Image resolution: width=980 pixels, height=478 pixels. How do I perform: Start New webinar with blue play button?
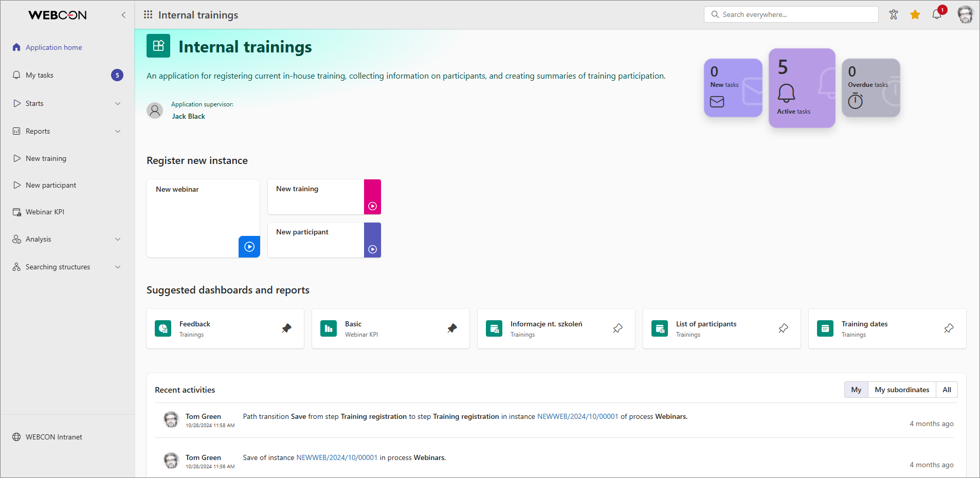tap(249, 247)
